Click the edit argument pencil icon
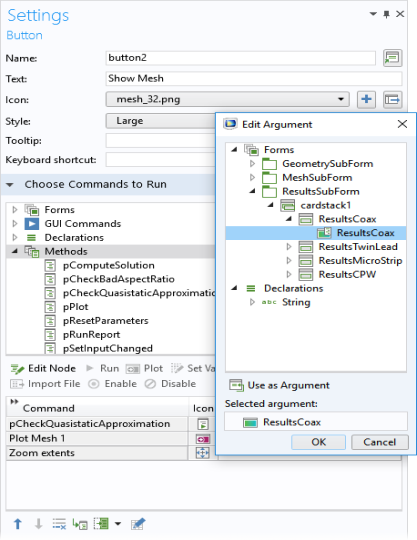Screen dimensions: 417x540 click(x=138, y=524)
